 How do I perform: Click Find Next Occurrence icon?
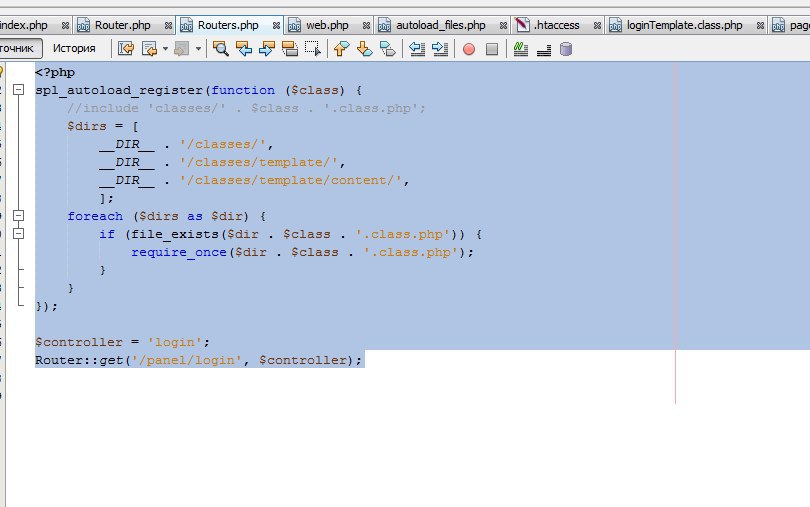point(267,49)
